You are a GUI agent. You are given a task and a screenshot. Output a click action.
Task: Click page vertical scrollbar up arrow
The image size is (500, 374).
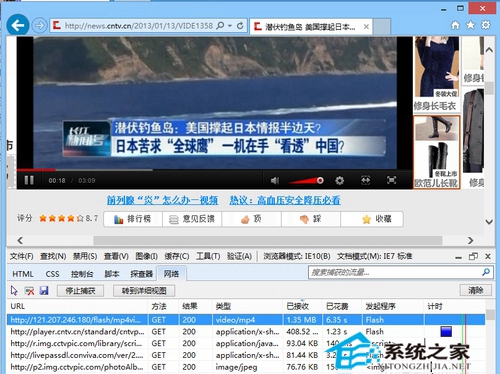489,50
